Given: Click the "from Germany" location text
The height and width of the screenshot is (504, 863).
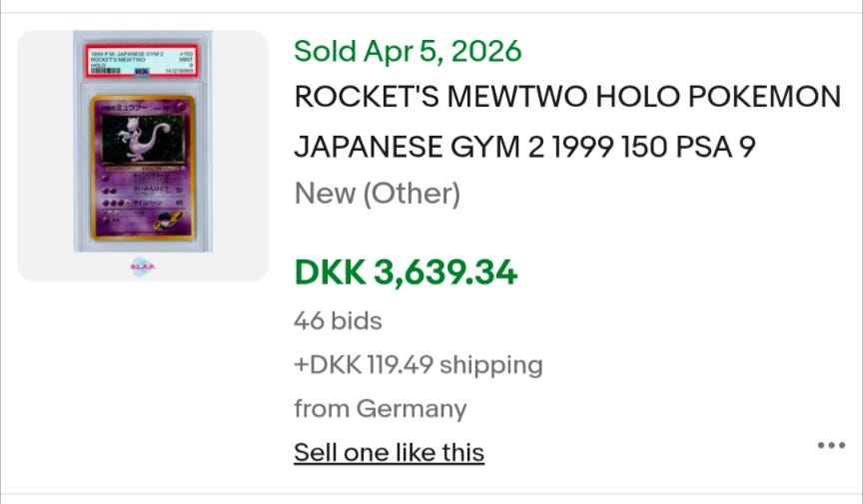Looking at the screenshot, I should [380, 408].
